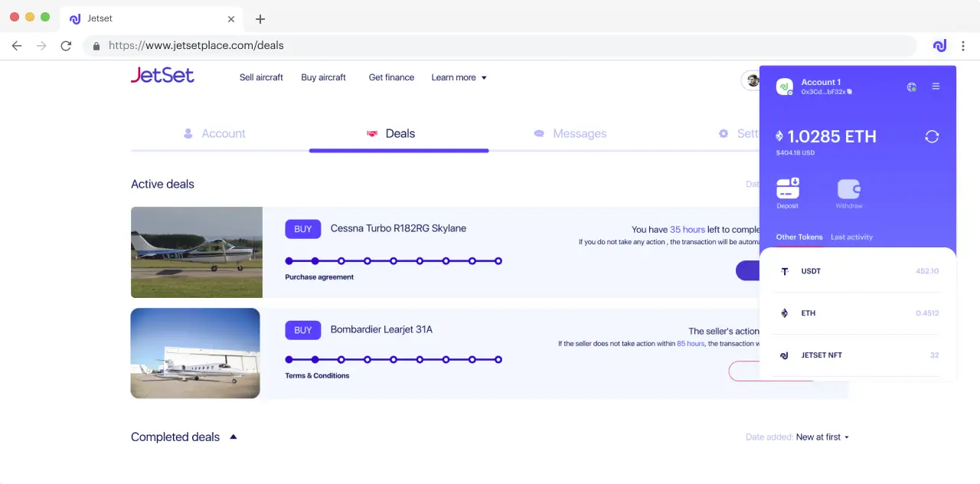Collapse the Completed deals section

coord(234,437)
